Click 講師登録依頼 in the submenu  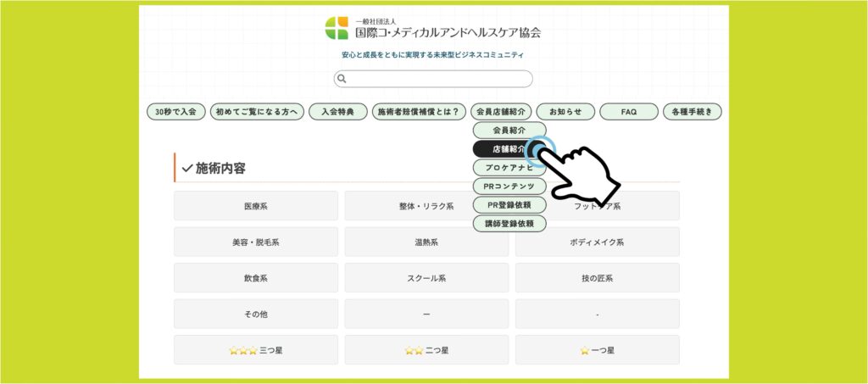coord(509,224)
